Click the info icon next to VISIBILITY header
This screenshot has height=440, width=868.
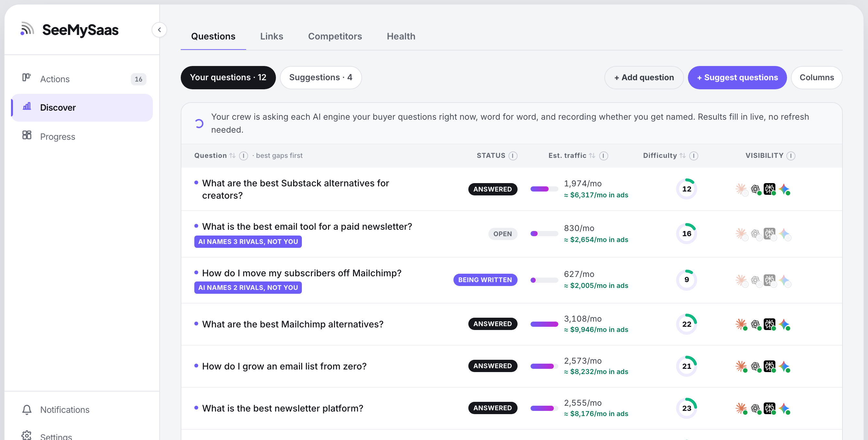(791, 156)
